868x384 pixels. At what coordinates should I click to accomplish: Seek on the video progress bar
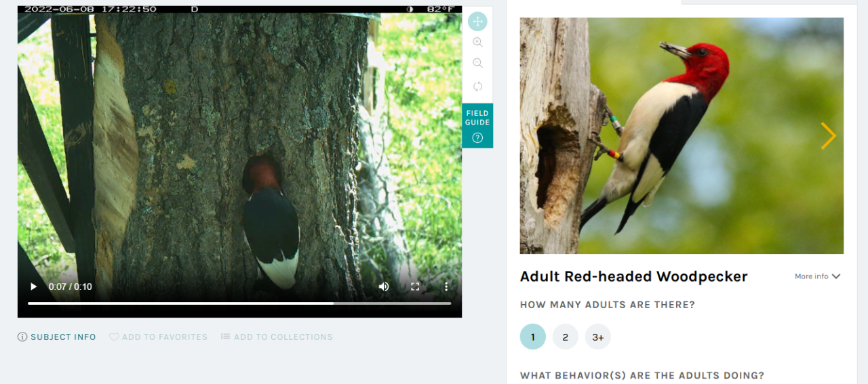tap(239, 303)
